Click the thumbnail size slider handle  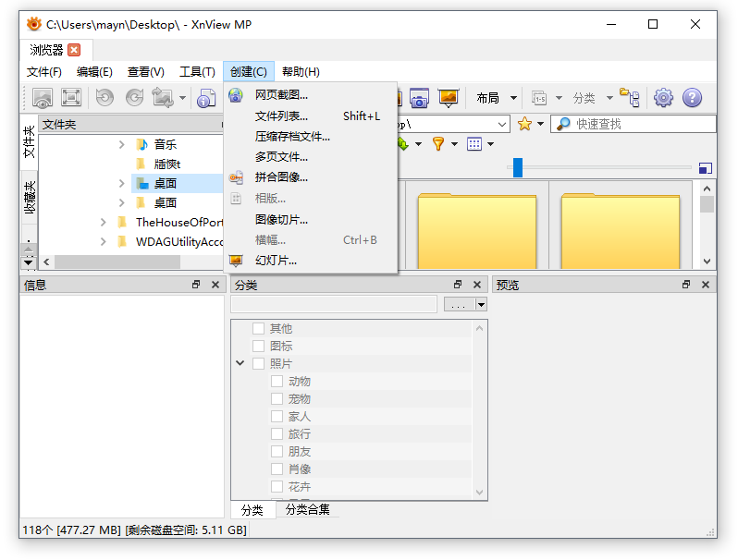[x=518, y=167]
